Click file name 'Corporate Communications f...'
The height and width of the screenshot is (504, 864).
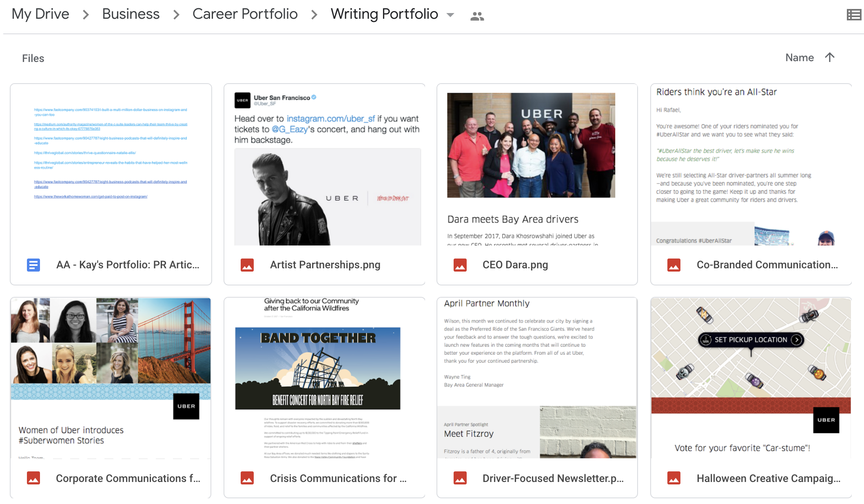click(x=128, y=478)
